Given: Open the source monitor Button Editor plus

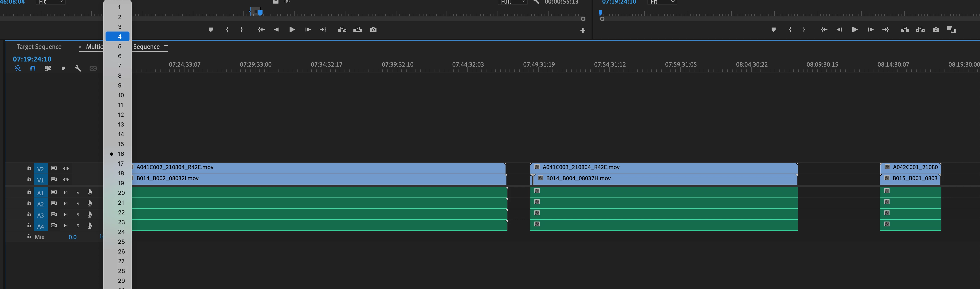Looking at the screenshot, I should (582, 30).
